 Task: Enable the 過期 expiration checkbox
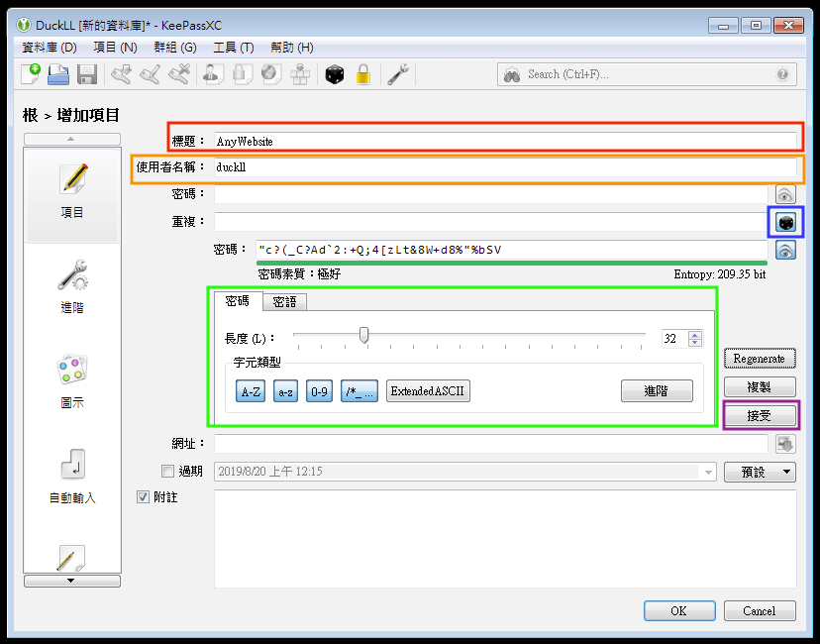tap(167, 472)
